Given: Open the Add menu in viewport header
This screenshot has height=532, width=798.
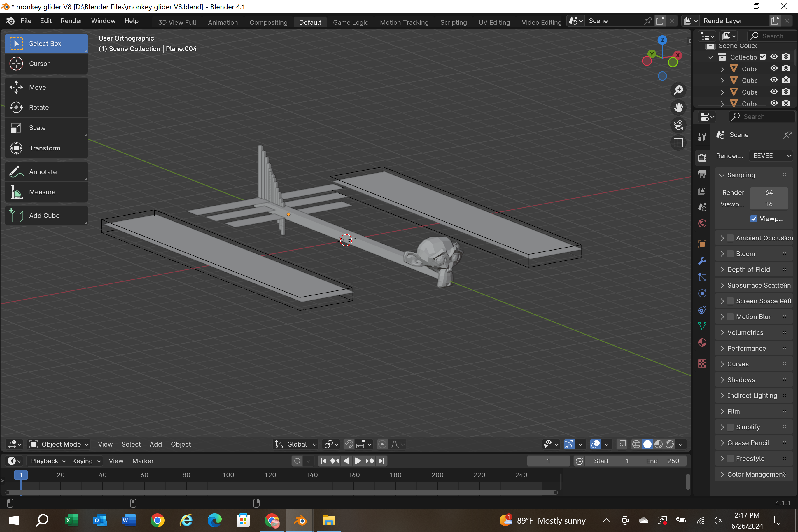Looking at the screenshot, I should click(156, 444).
